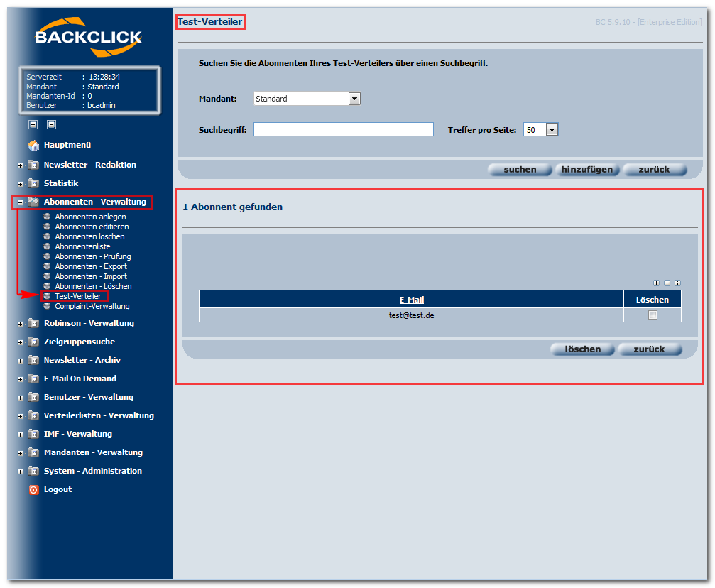
Task: Click the Hauptmenü home icon
Action: pyautogui.click(x=33, y=145)
